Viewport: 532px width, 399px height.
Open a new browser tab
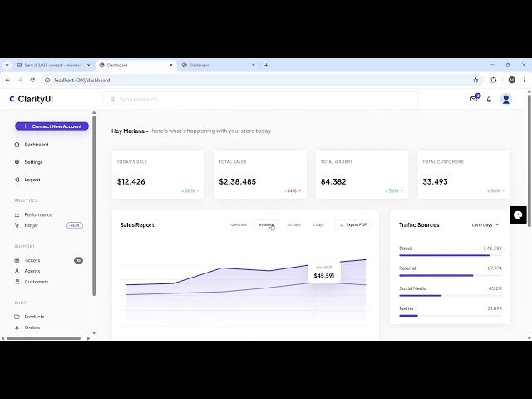pos(266,65)
